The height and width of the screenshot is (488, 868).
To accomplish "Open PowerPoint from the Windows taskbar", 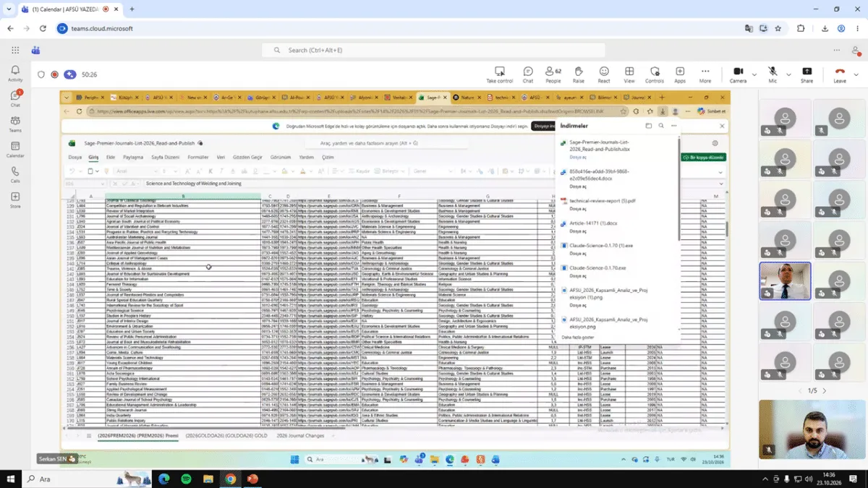I will click(252, 479).
